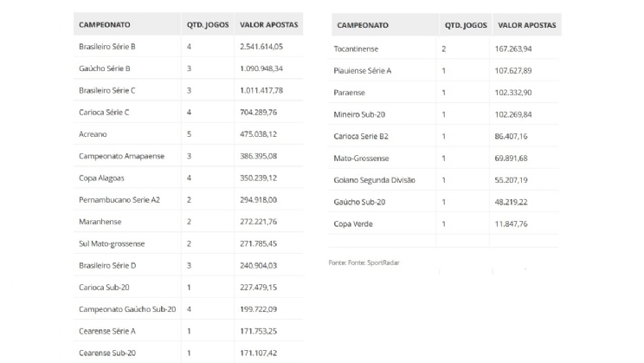The width and height of the screenshot is (644, 363).
Task: Click the Brasileiro Série B row label
Action: tap(107, 45)
